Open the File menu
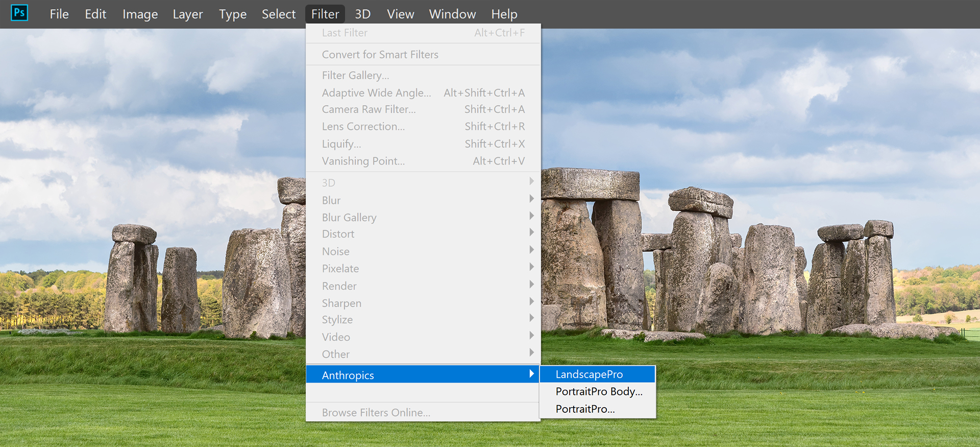This screenshot has width=980, height=447. coord(59,14)
